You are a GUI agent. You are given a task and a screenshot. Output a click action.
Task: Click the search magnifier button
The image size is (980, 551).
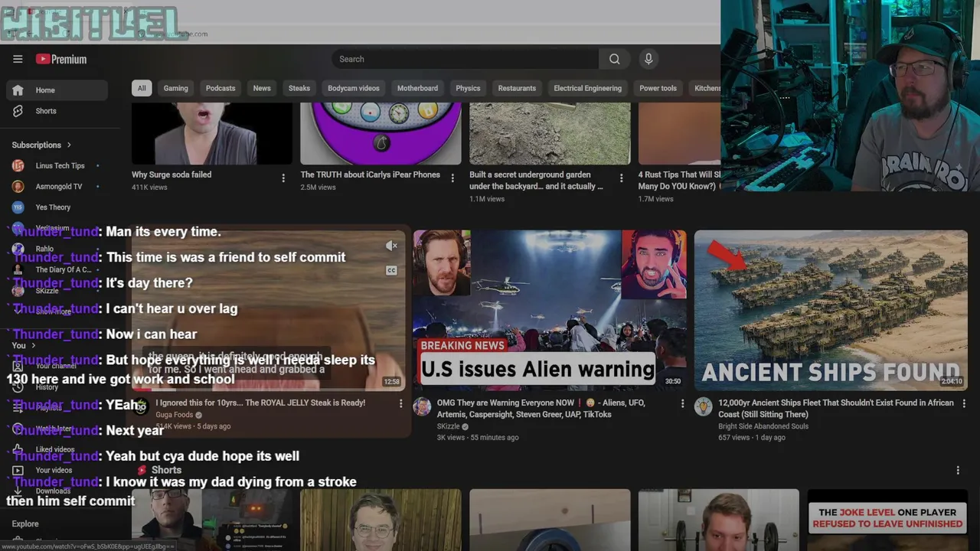click(x=614, y=59)
